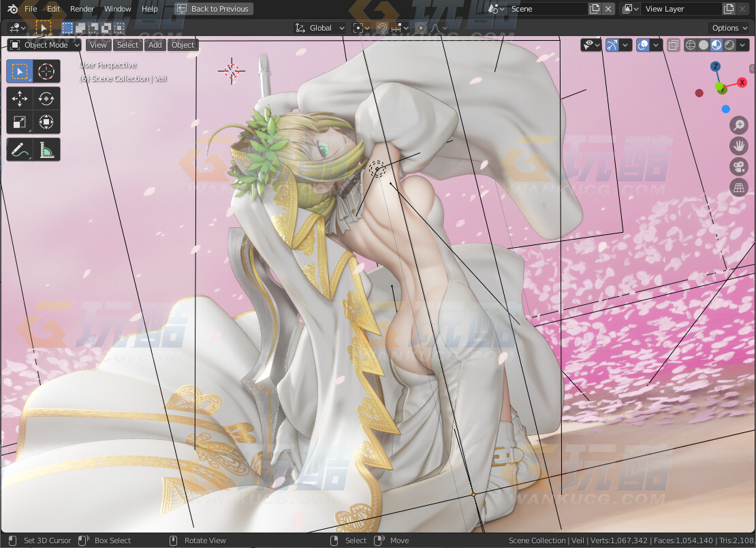The height and width of the screenshot is (548, 756).
Task: Open the Help menu
Action: pos(149,9)
